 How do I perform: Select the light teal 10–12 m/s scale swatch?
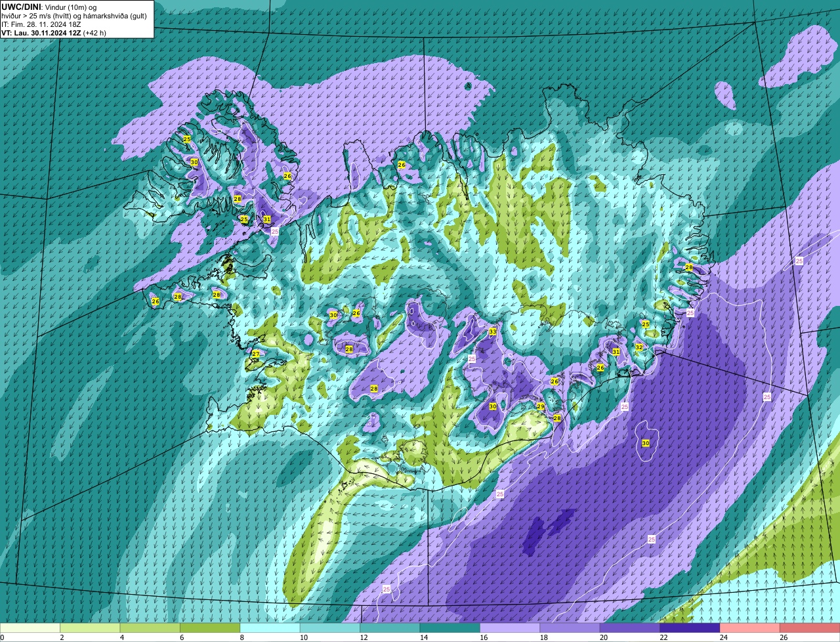click(x=330, y=628)
